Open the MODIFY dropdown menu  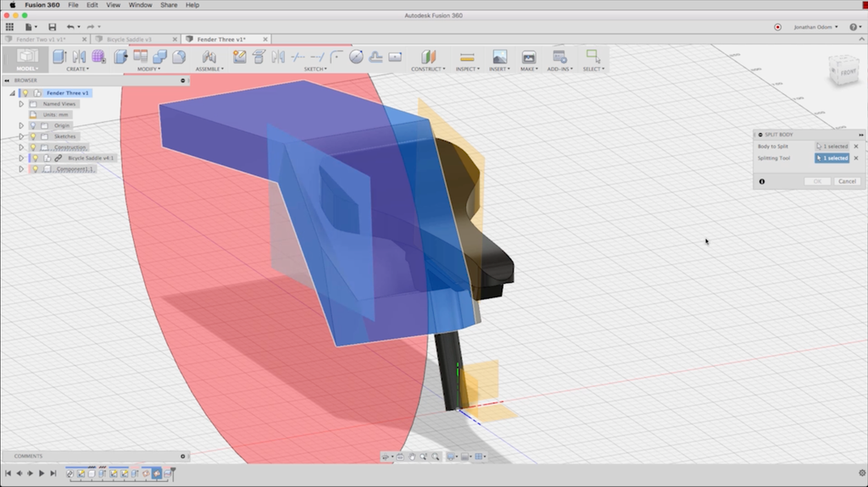pos(147,69)
